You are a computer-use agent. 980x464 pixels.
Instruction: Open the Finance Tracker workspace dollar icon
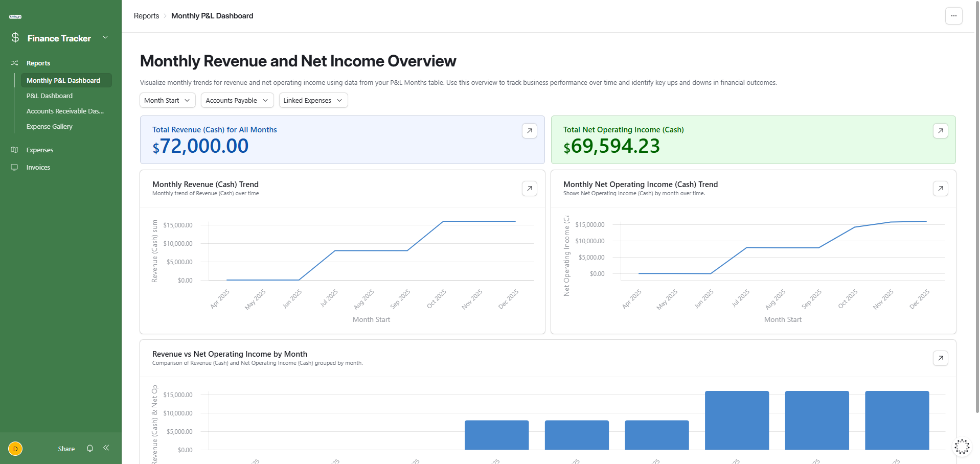pos(15,38)
